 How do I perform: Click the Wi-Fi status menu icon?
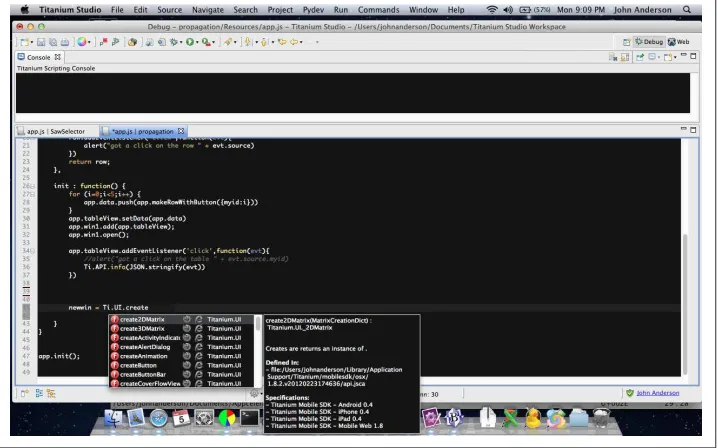tap(492, 10)
